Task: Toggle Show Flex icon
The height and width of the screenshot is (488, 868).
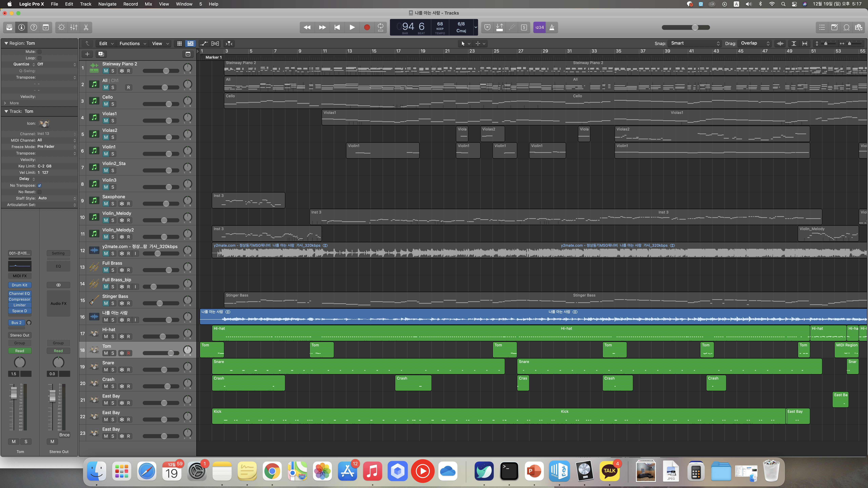Action: click(215, 43)
